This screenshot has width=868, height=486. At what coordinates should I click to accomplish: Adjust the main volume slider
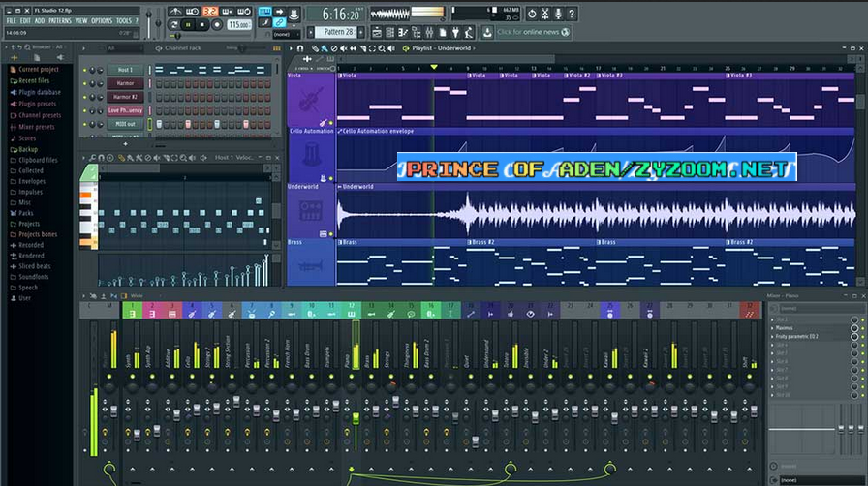[148, 22]
